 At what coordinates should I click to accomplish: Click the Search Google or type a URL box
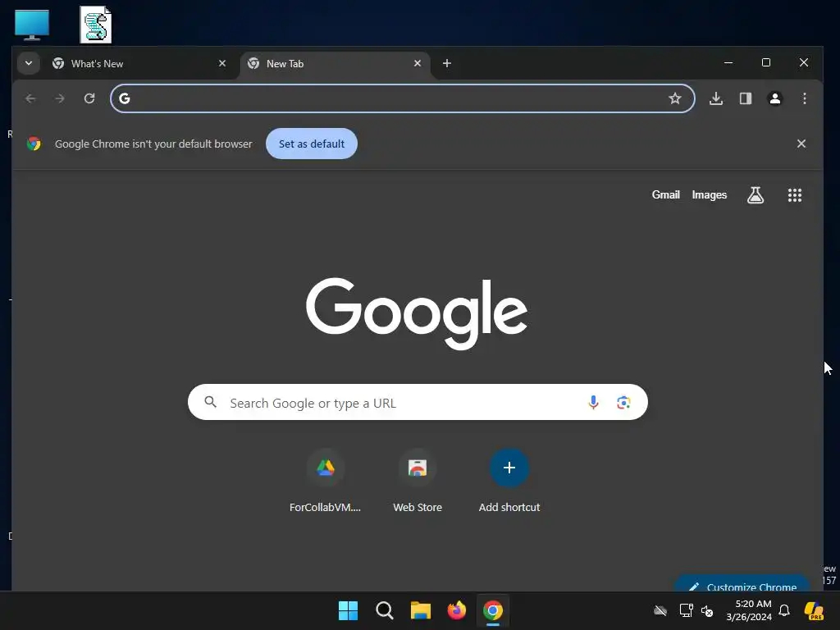coord(418,402)
